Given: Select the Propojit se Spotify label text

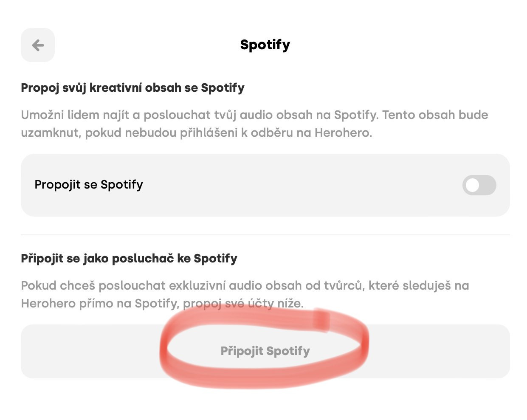Looking at the screenshot, I should coord(89,185).
